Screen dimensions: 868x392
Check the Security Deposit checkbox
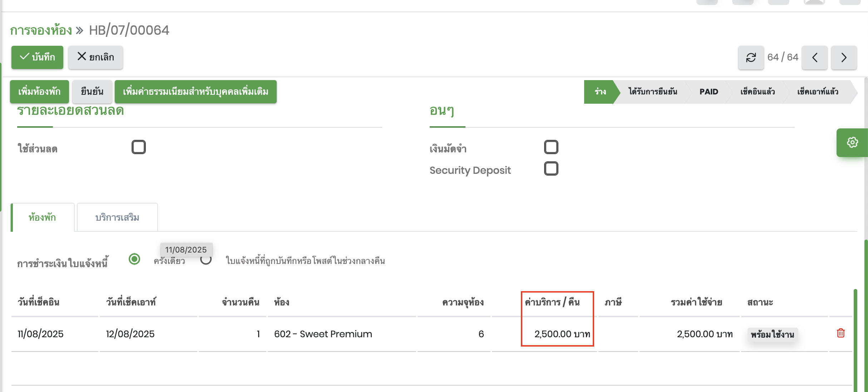point(551,168)
